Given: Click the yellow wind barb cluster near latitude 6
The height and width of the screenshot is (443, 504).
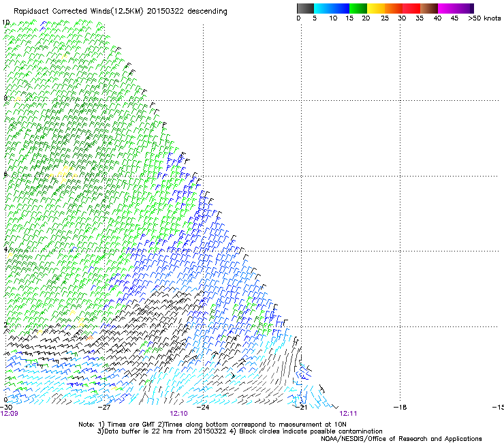Looking at the screenshot, I should tap(63, 174).
